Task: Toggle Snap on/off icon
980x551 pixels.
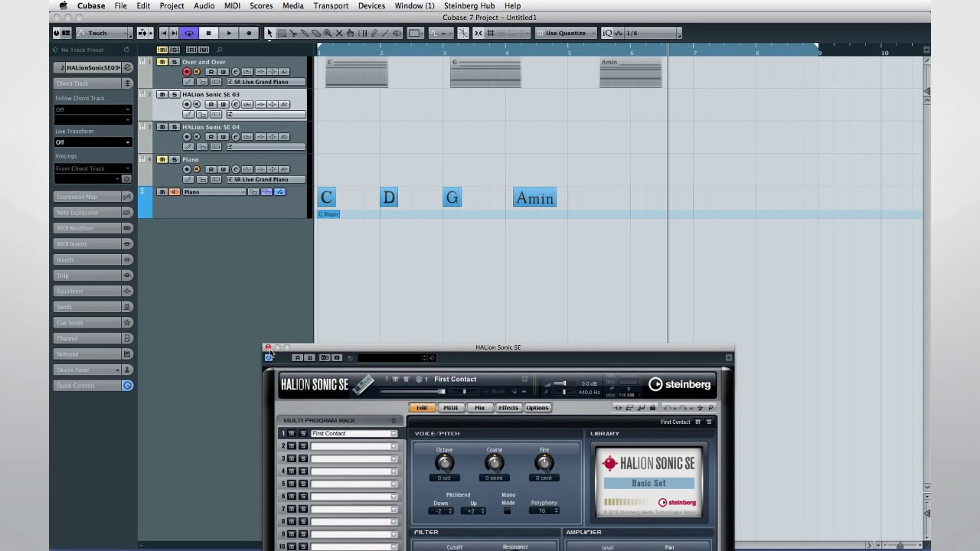Action: coord(479,33)
